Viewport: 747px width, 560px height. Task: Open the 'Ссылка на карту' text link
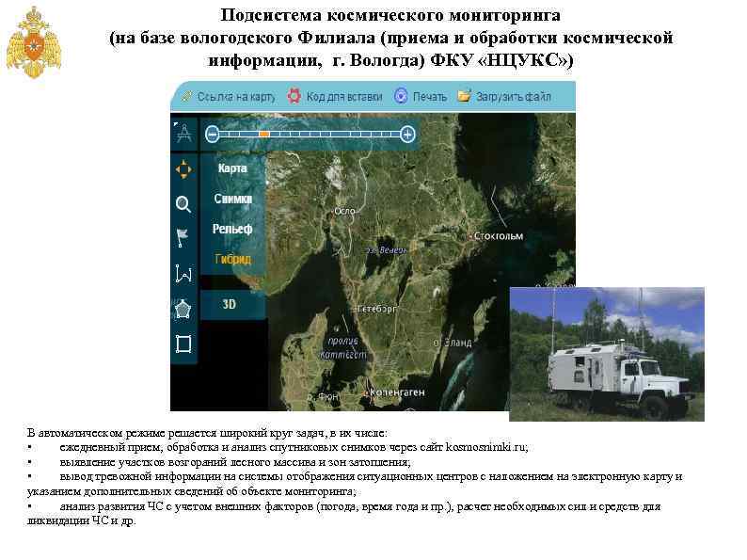[x=236, y=97]
